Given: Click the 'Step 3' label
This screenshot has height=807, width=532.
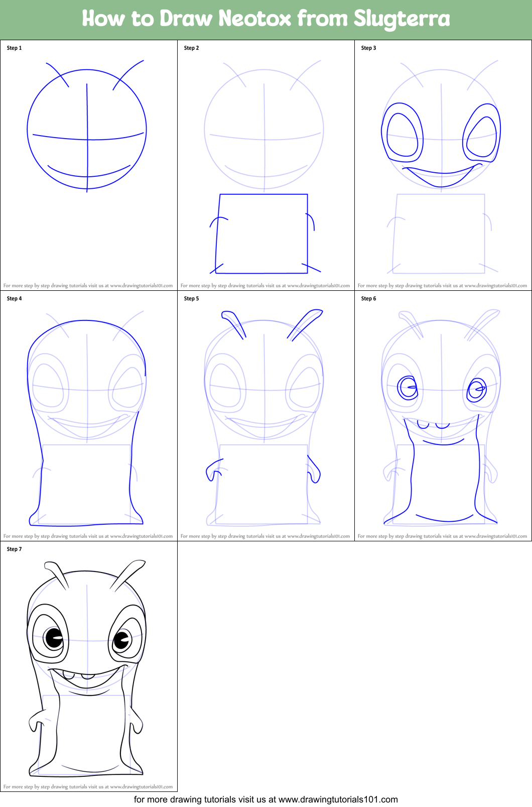Looking at the screenshot, I should click(x=369, y=48).
